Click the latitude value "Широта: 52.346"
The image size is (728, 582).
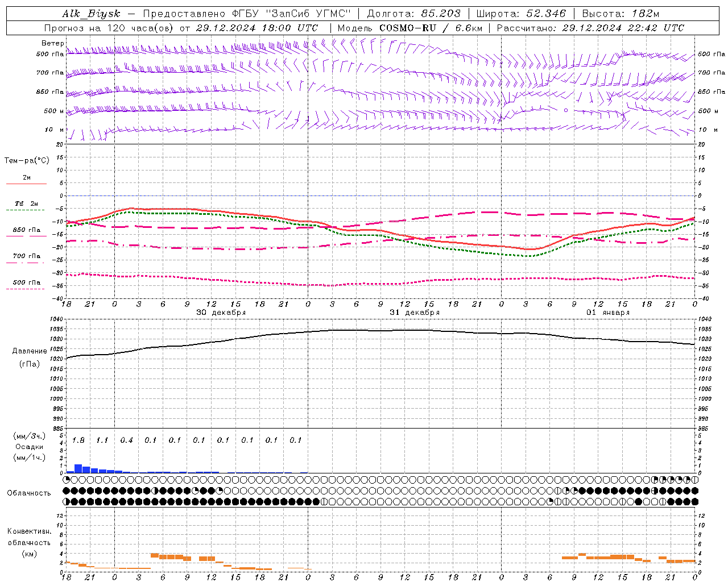pos(521,14)
